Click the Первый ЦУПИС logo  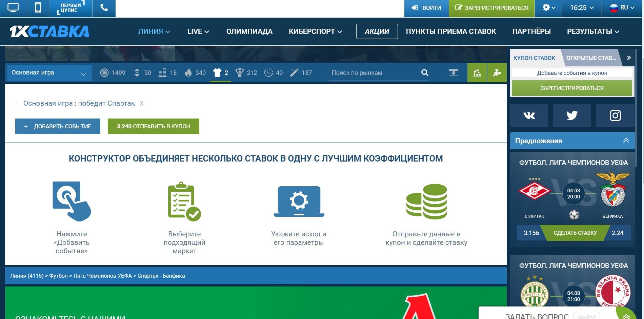pyautogui.click(x=71, y=8)
